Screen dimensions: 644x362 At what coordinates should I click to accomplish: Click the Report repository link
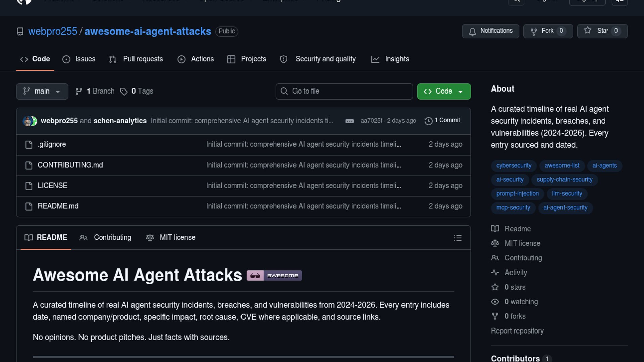(517, 331)
